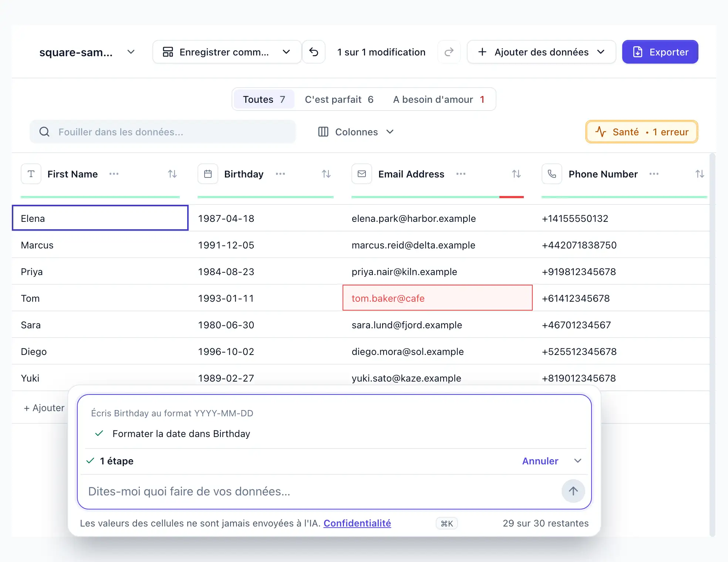Sort the Phone Number column

click(700, 174)
